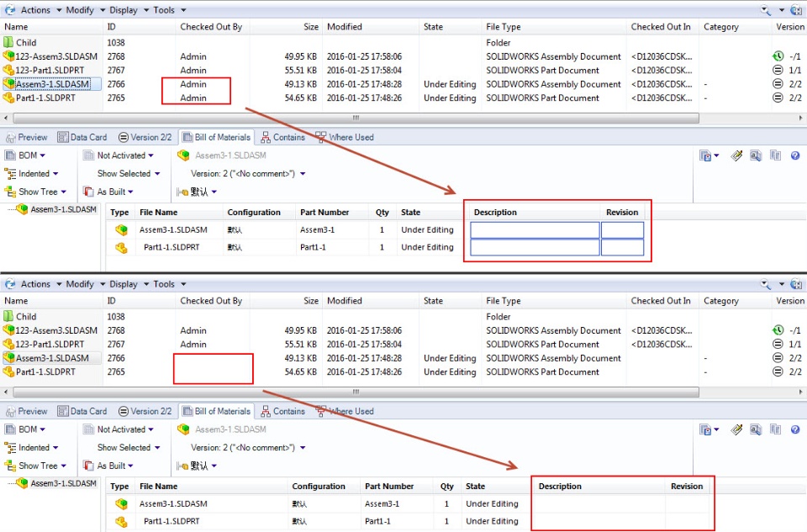Click the magnifier search icon in upper menu bar
Screen dimensions: 807x532
[x=765, y=10]
